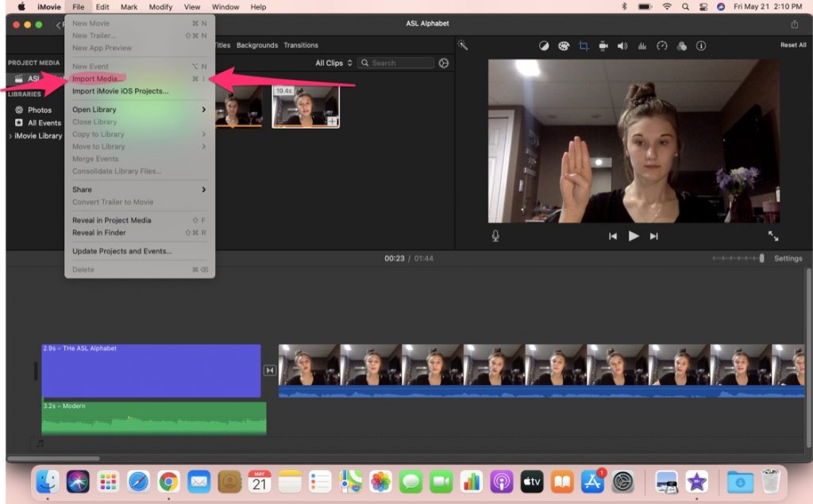The height and width of the screenshot is (504, 813).
Task: Open the Photos app in Dock
Action: click(x=380, y=482)
